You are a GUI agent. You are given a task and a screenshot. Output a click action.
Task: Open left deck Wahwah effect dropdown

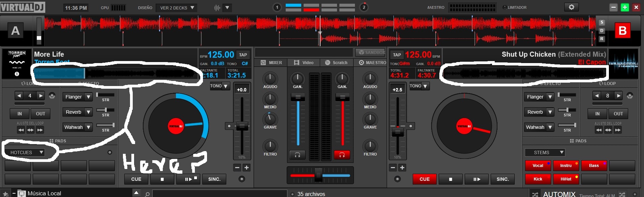[77, 127]
